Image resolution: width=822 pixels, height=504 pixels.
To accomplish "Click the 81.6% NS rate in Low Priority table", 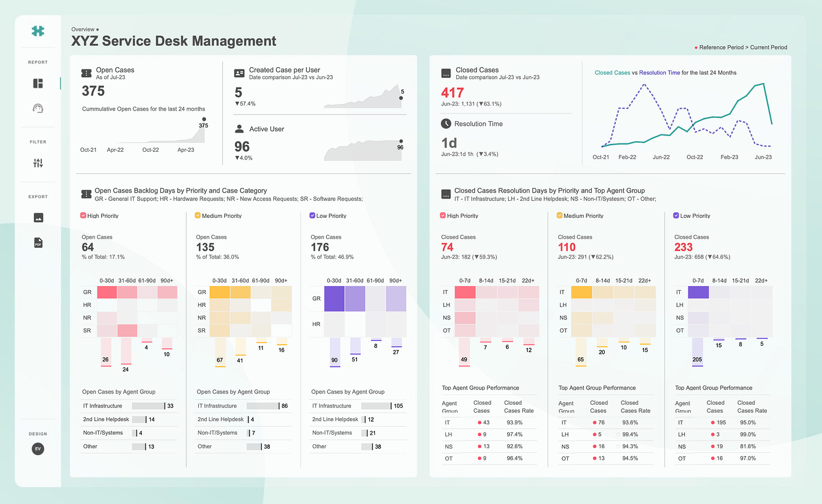I will click(x=747, y=446).
